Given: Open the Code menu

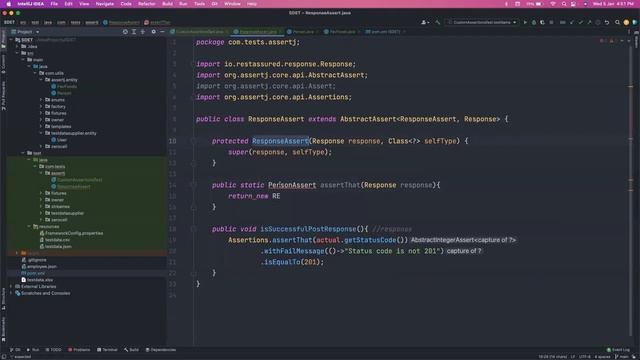Looking at the screenshot, I should pyautogui.click(x=126, y=4).
